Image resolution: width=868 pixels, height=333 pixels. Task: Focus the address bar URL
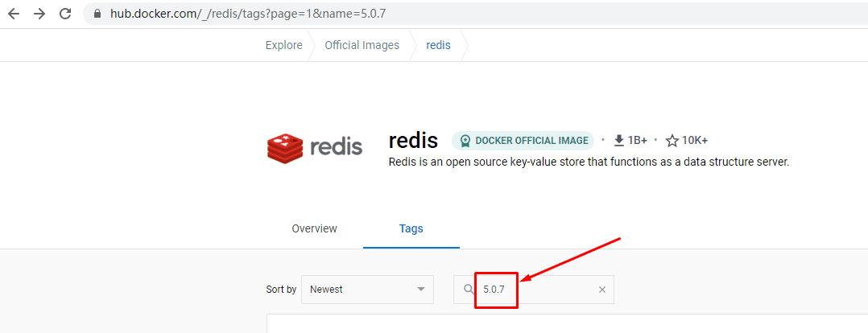248,14
